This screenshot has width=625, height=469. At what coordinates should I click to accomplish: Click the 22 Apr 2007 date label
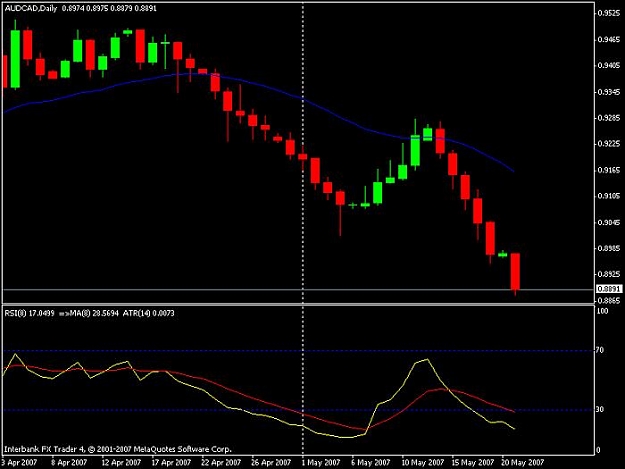point(221,463)
